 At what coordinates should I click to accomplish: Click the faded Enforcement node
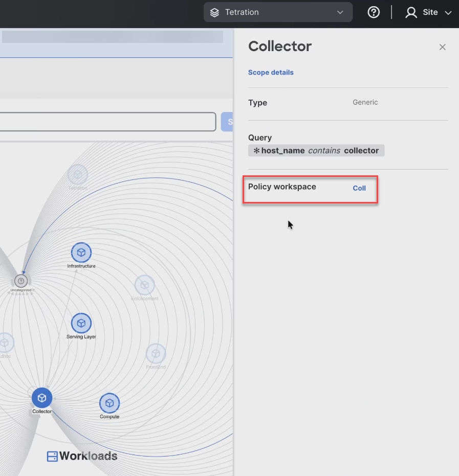(x=145, y=285)
